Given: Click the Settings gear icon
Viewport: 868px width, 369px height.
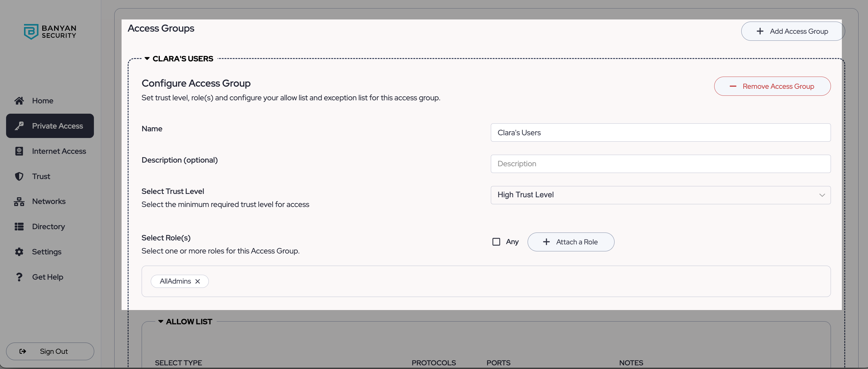Looking at the screenshot, I should (19, 252).
